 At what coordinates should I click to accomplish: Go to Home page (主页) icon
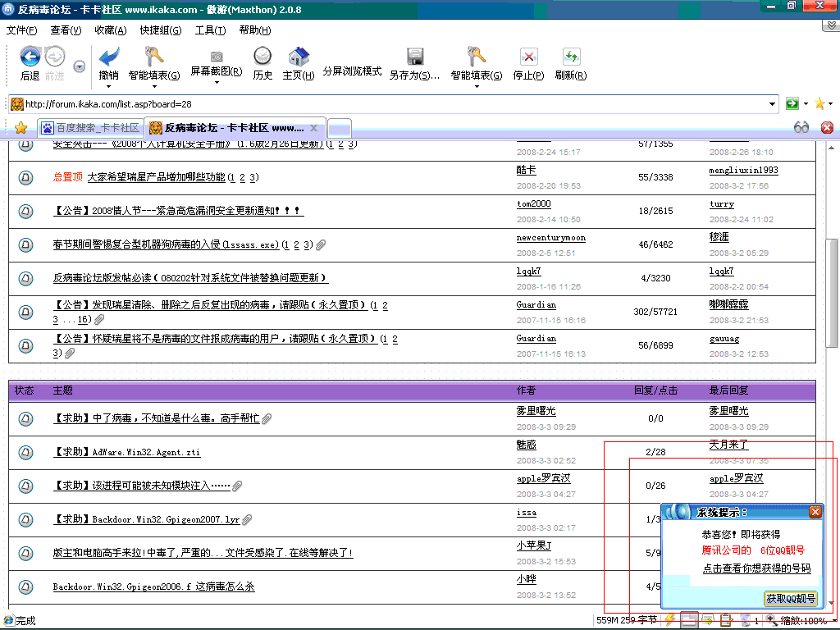[x=299, y=57]
